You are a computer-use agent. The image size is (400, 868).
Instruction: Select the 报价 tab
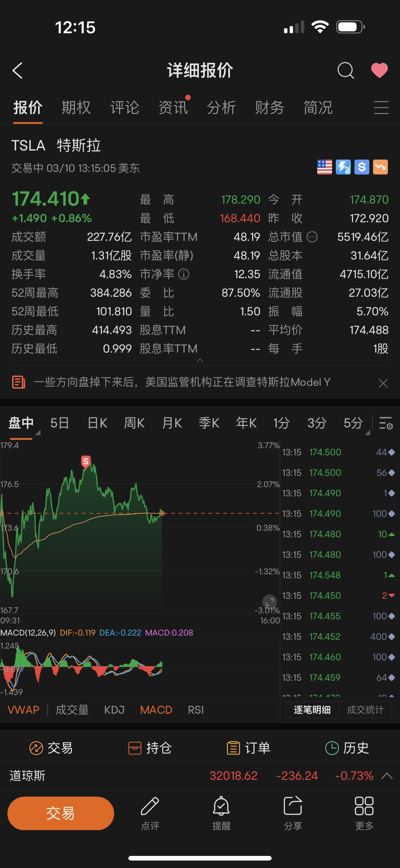(28, 107)
